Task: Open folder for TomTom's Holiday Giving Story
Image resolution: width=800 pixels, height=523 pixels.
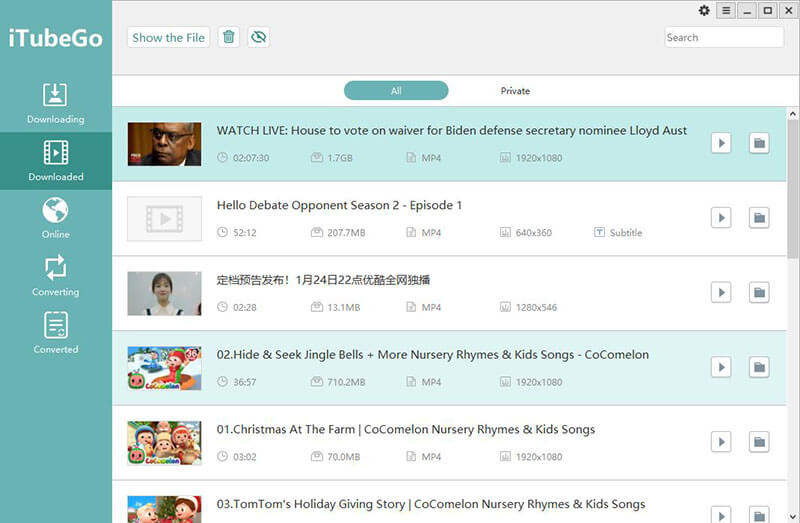Action: click(759, 514)
